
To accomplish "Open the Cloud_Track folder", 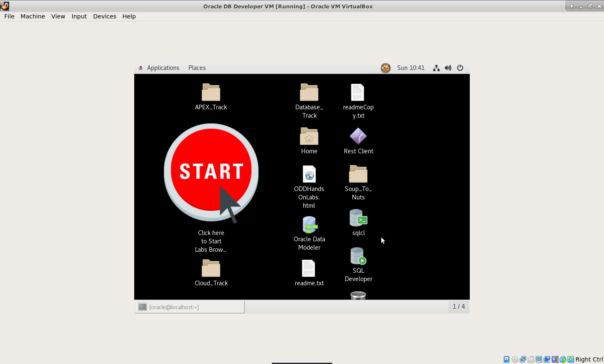I will (x=211, y=268).
